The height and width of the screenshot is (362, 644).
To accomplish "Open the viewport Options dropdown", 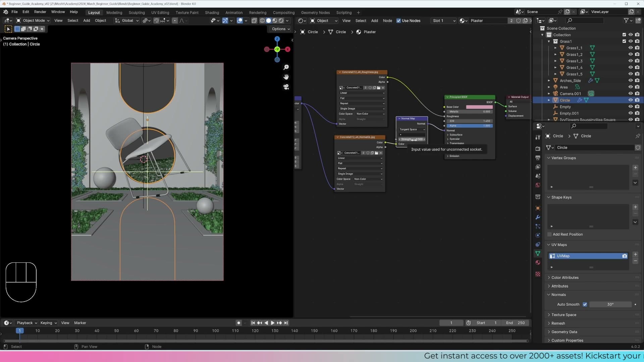I will pyautogui.click(x=281, y=29).
